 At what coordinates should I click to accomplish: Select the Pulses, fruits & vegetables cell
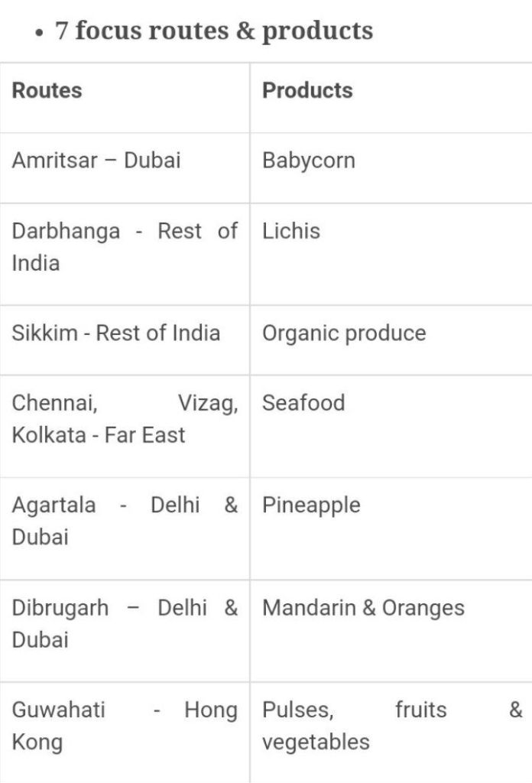coord(391,726)
